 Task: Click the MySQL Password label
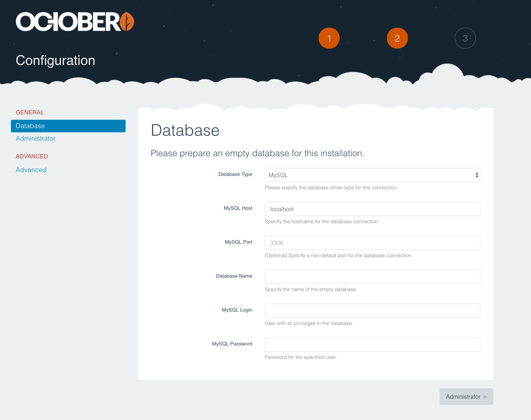click(x=232, y=344)
